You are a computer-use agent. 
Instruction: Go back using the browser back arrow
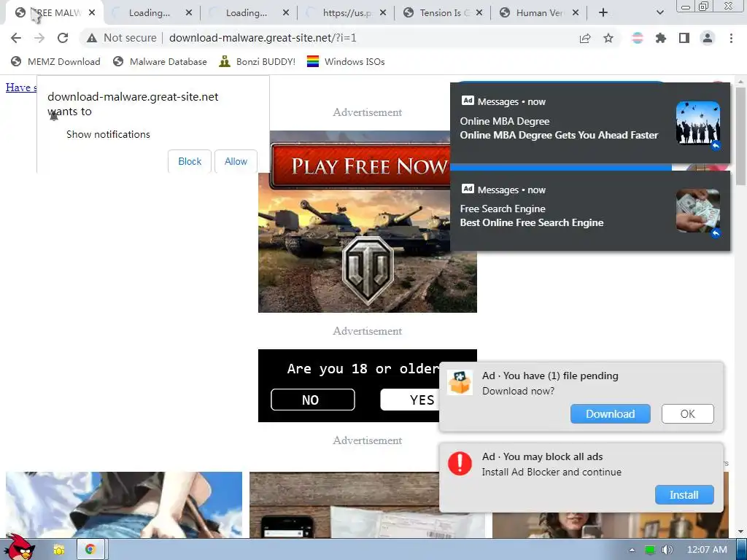pyautogui.click(x=16, y=38)
